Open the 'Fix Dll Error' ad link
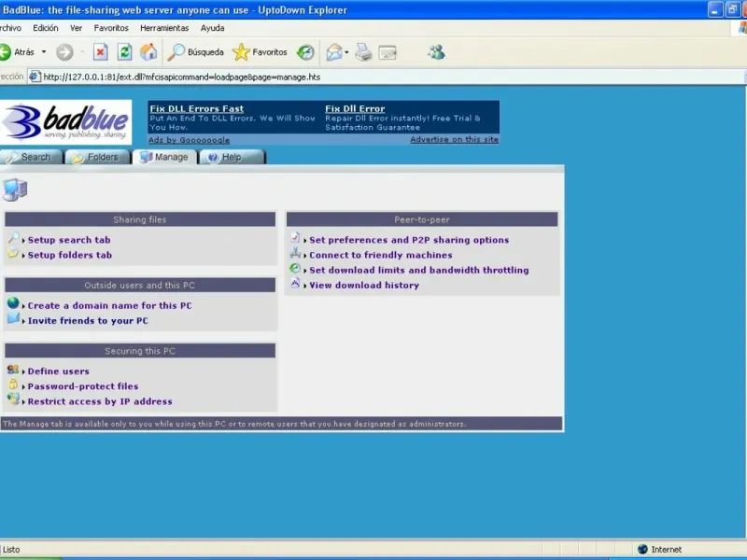Image resolution: width=747 pixels, height=560 pixels. pos(355,108)
